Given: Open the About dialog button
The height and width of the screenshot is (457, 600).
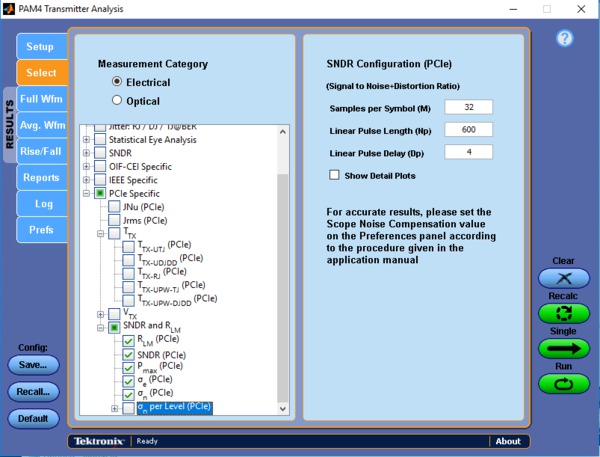Looking at the screenshot, I should pyautogui.click(x=508, y=441).
